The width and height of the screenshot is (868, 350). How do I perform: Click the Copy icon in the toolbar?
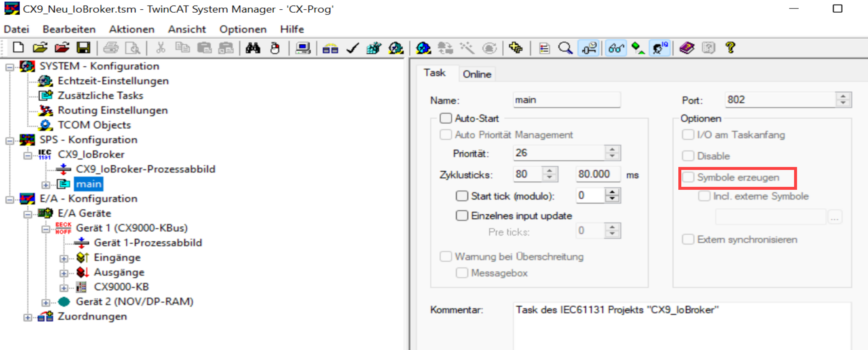pyautogui.click(x=182, y=48)
